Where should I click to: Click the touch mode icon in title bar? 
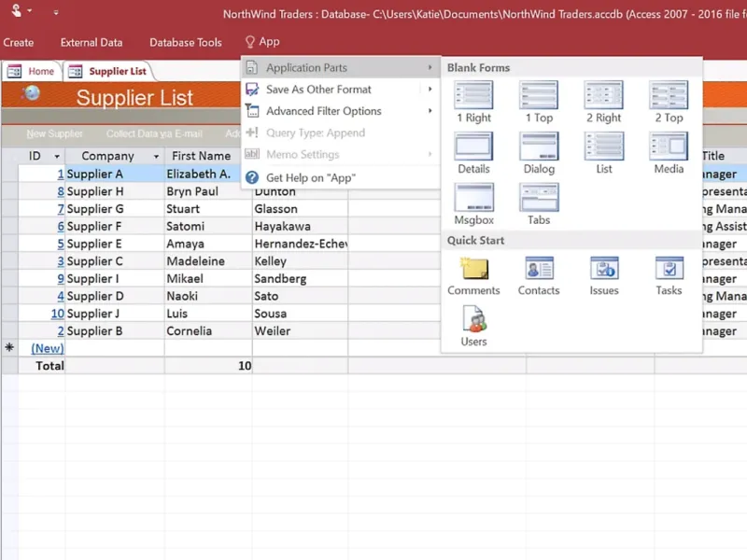pos(16,10)
